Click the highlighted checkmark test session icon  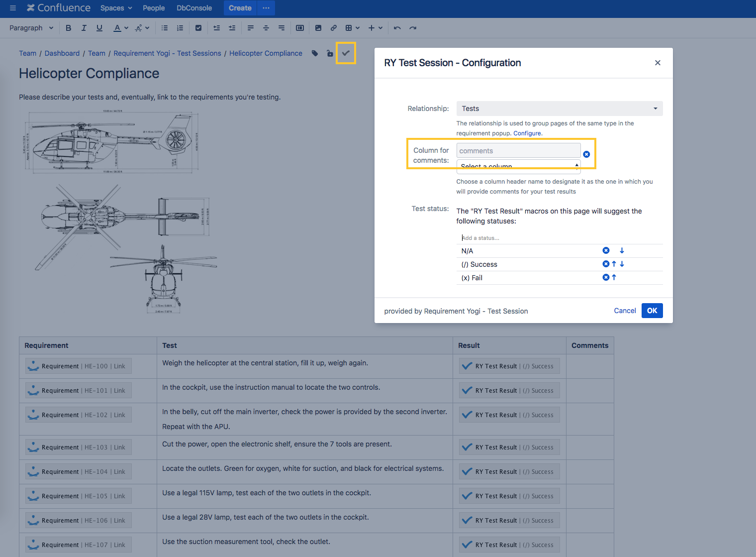pyautogui.click(x=346, y=53)
